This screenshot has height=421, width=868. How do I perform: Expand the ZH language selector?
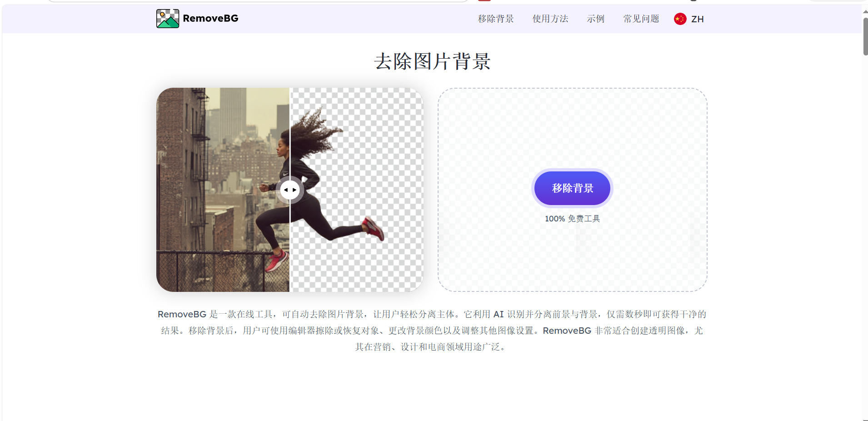coord(697,19)
